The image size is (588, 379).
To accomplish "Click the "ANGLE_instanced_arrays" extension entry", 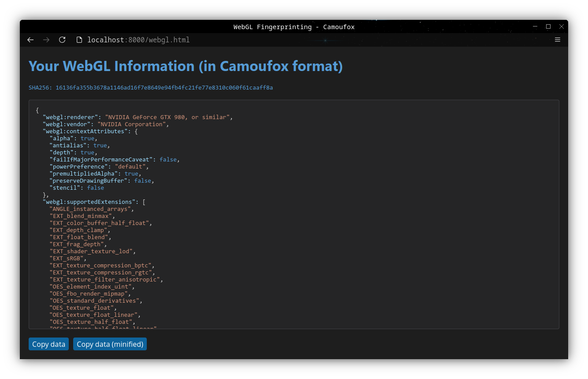I will click(x=90, y=209).
